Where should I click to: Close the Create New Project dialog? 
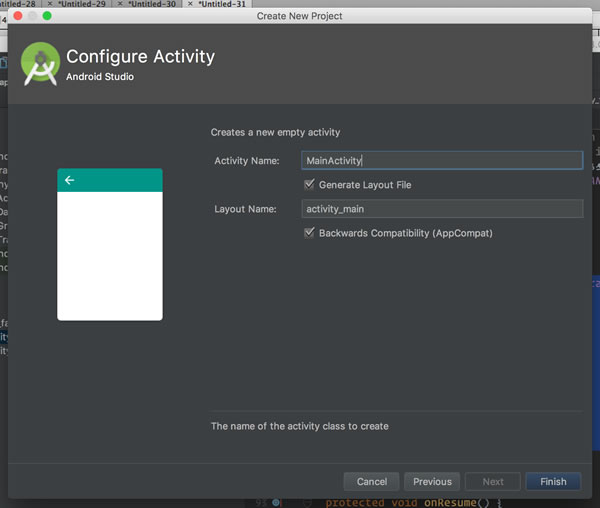click(18, 16)
